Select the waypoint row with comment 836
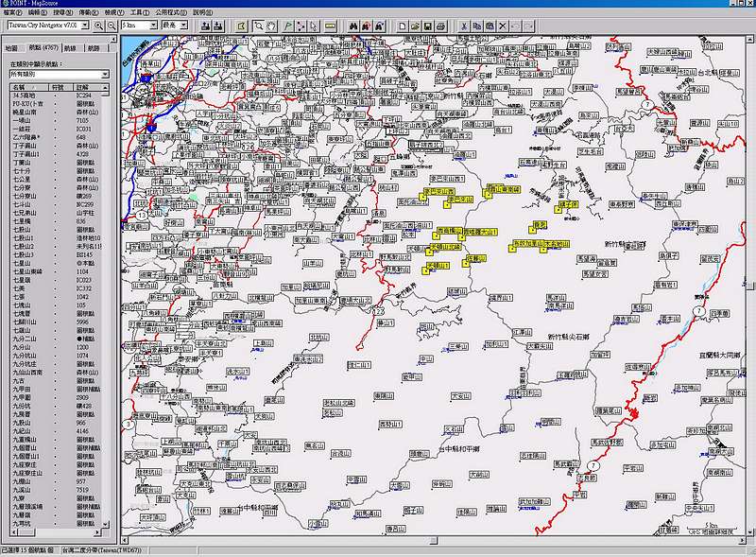This screenshot has height=557, width=756. [57, 221]
